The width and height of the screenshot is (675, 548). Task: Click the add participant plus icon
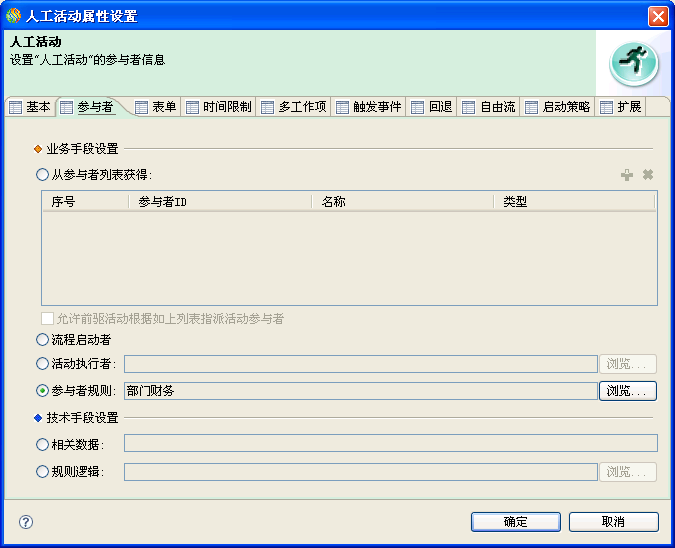click(627, 175)
